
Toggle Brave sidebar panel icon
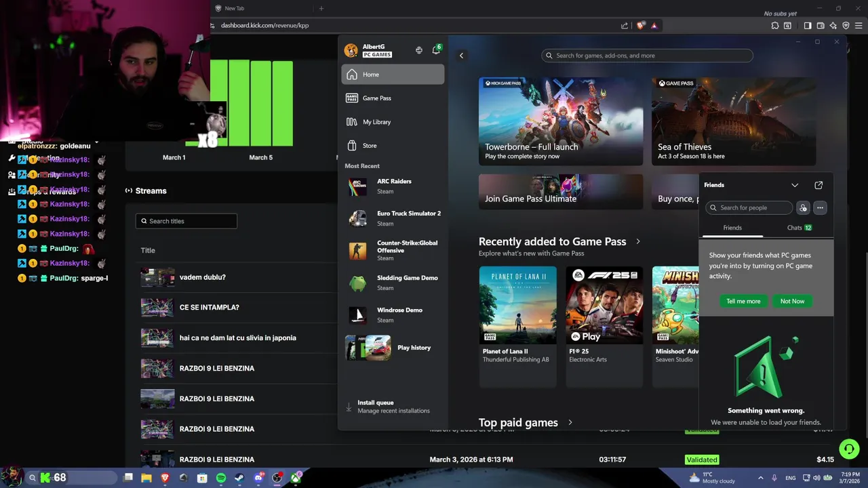tap(808, 26)
